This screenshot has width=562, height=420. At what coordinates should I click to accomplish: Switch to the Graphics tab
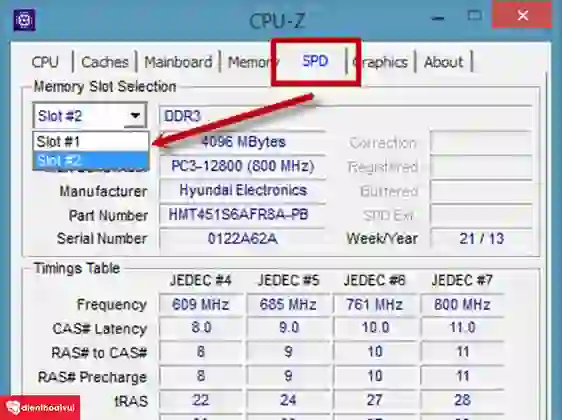click(381, 62)
